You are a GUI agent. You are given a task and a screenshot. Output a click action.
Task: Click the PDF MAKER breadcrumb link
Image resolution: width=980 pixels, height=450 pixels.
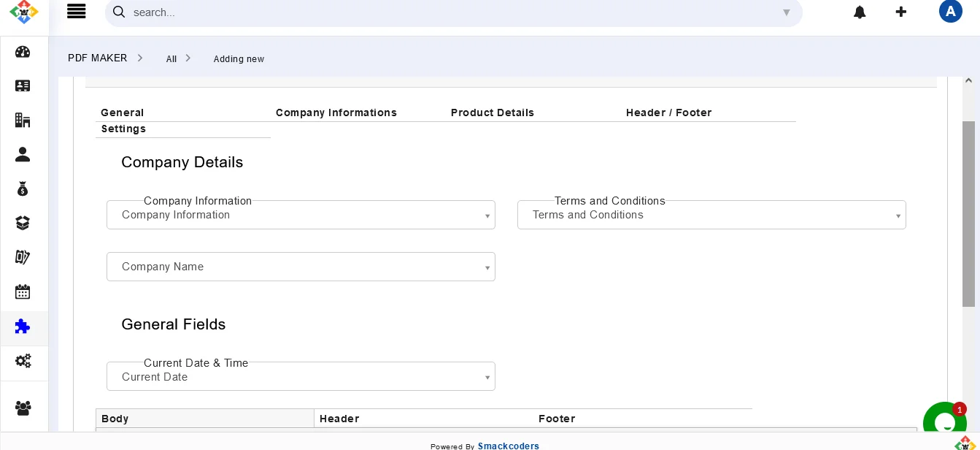(98, 58)
